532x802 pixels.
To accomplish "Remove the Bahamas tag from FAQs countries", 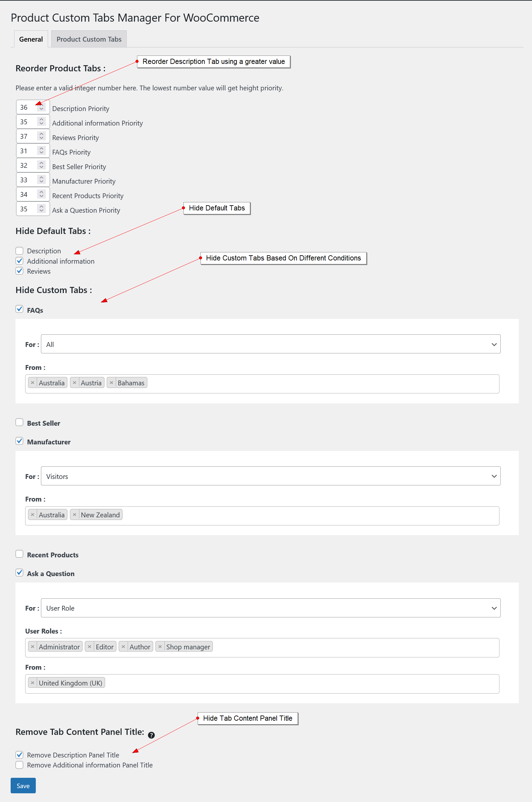I will [x=111, y=383].
